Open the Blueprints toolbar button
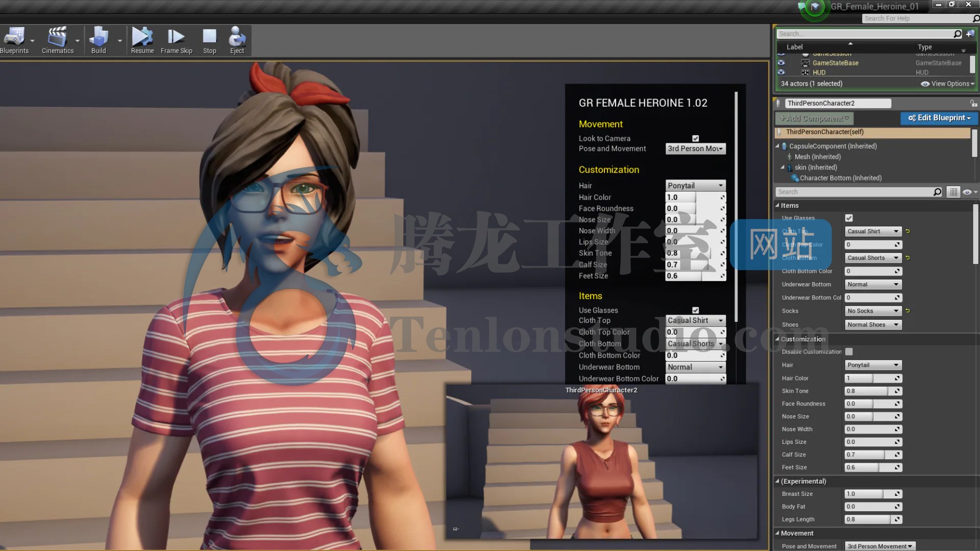The height and width of the screenshot is (551, 980). point(14,40)
